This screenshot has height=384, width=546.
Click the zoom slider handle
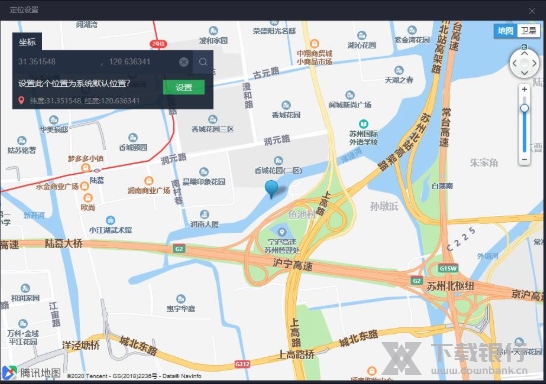524,108
